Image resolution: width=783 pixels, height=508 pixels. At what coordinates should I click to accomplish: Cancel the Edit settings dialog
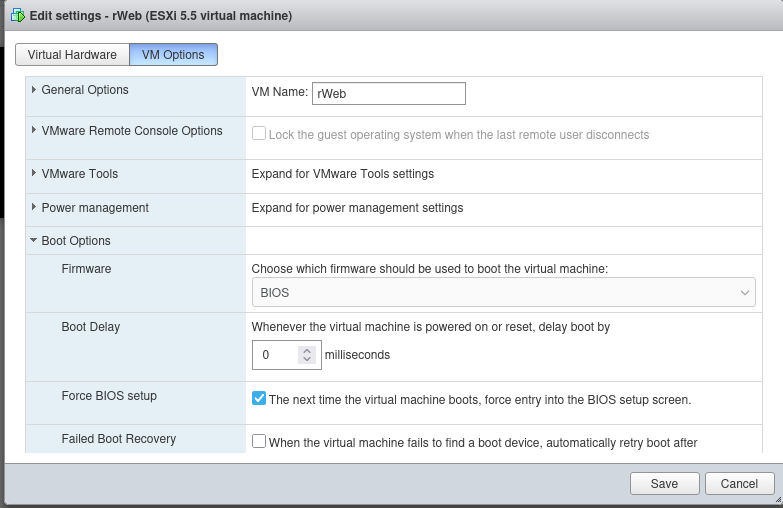click(x=740, y=484)
